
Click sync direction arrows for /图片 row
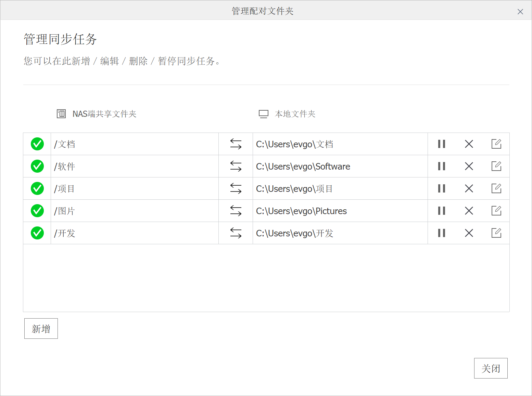236,211
